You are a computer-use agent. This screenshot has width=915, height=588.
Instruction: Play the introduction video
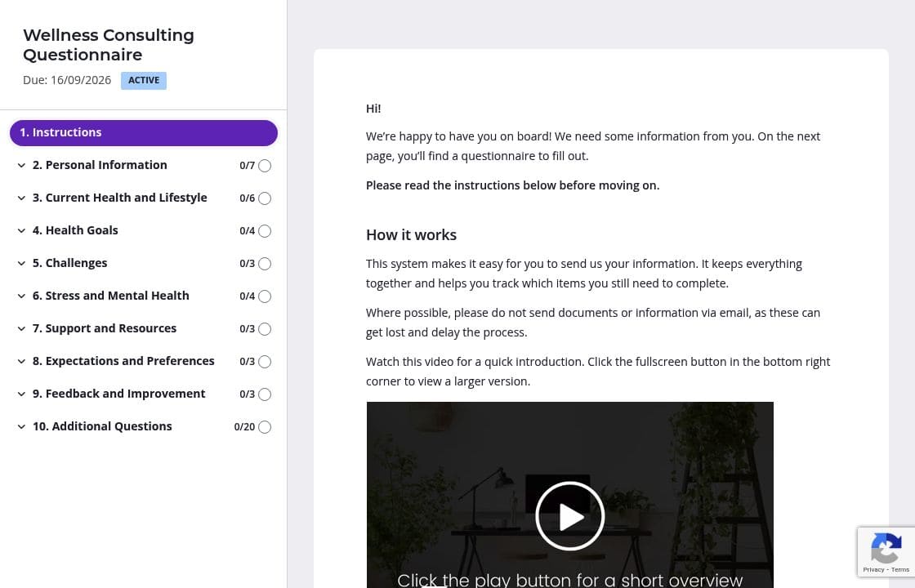[569, 516]
